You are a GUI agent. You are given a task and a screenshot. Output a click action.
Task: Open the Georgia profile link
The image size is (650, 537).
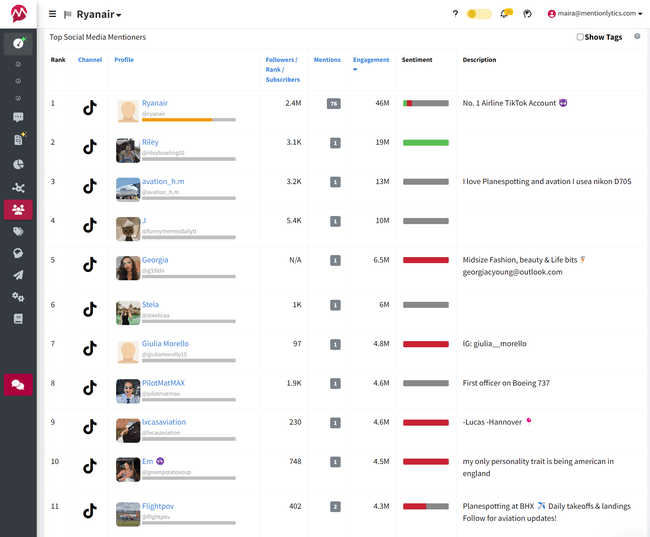click(155, 260)
